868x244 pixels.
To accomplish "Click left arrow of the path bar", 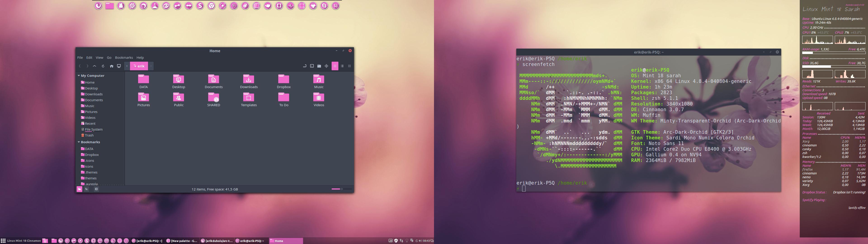I will [127, 66].
